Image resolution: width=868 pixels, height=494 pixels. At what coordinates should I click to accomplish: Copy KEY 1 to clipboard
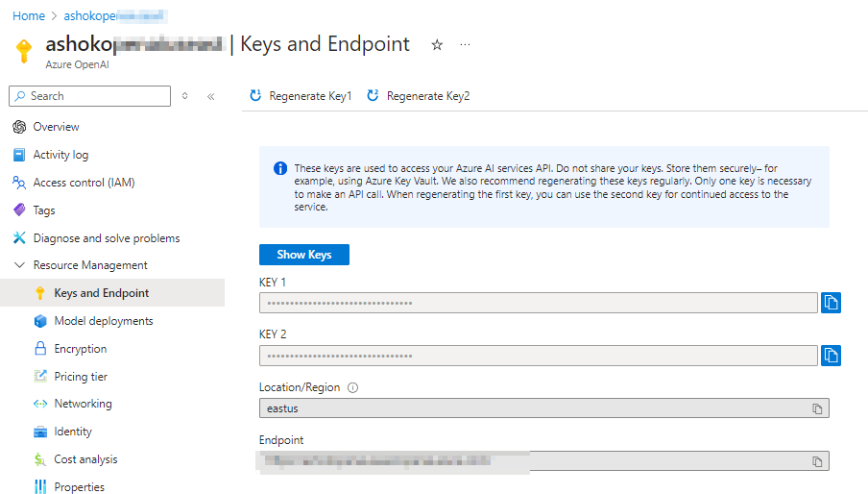pyautogui.click(x=831, y=303)
